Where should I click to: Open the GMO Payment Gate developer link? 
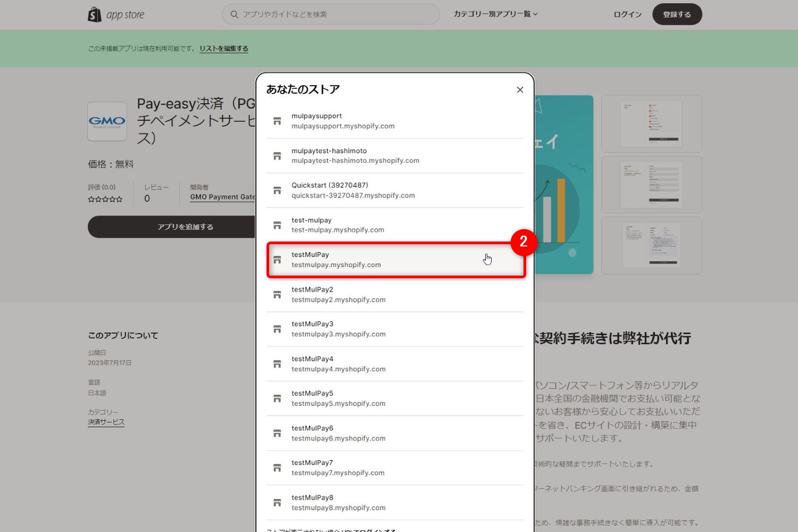point(222,196)
